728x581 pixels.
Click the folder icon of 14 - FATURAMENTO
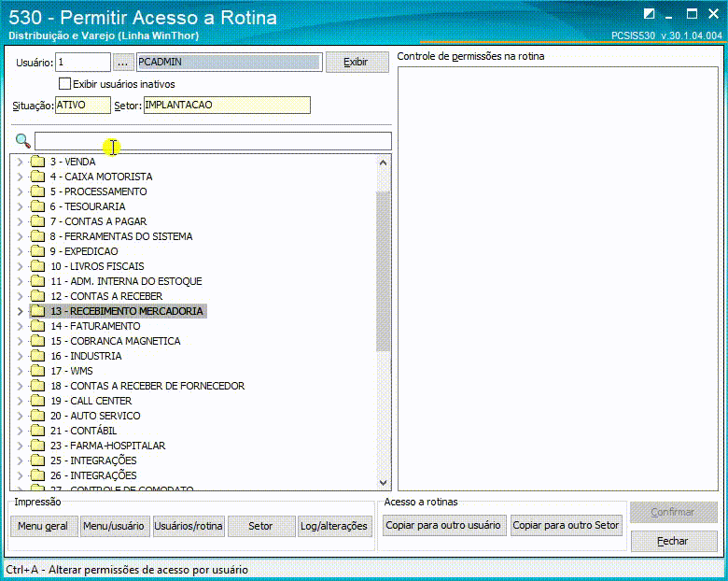(37, 326)
